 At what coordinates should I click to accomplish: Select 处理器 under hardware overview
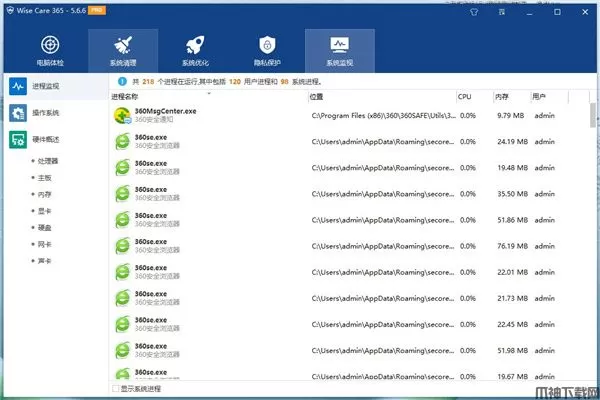[48, 161]
